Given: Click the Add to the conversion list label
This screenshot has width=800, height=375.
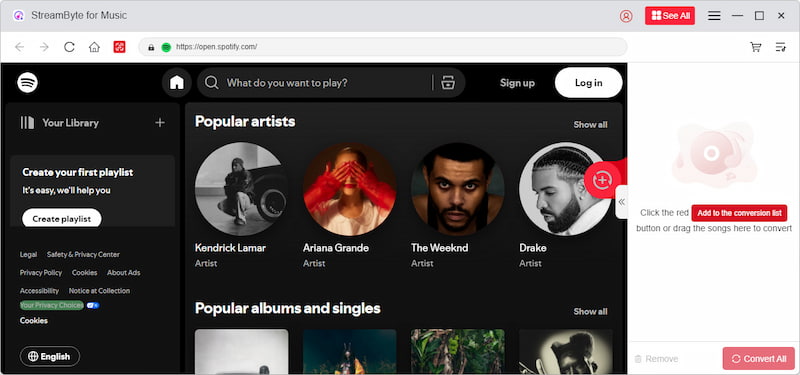Looking at the screenshot, I should [x=739, y=213].
